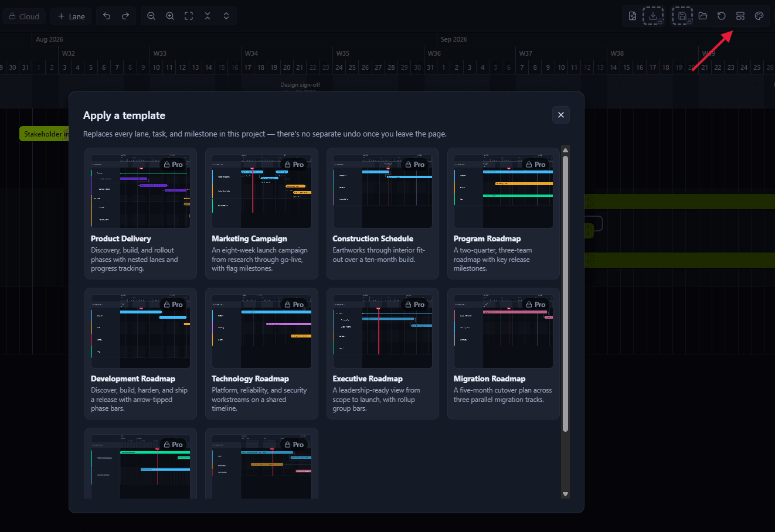Select the Program Roadmap template preview
The image size is (775, 532).
(504, 192)
